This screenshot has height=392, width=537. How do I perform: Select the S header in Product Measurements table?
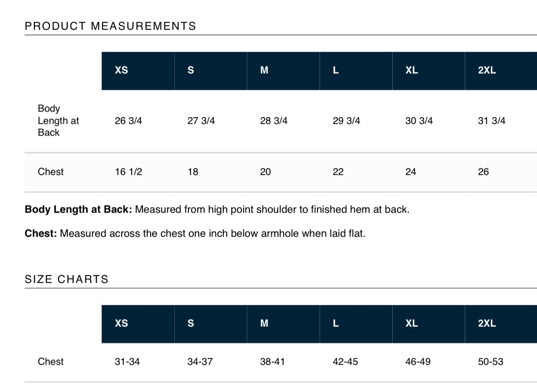pos(191,70)
